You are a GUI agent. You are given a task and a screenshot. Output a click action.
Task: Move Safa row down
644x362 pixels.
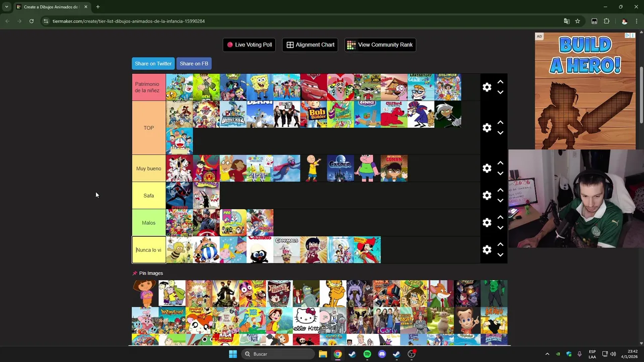[500, 201]
